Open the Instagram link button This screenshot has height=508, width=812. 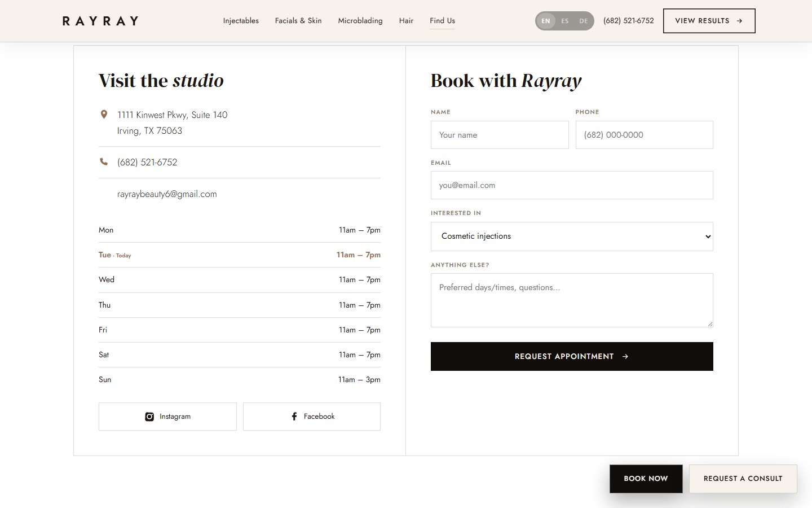click(167, 417)
